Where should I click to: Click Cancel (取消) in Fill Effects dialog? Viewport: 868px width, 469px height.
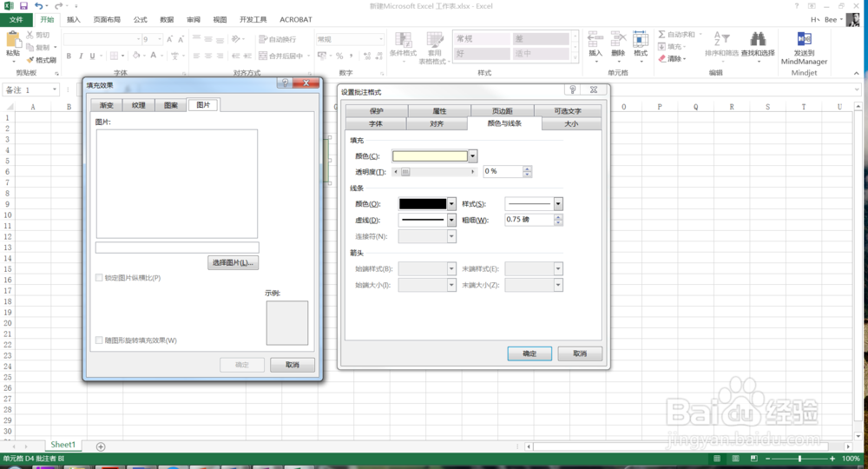pyautogui.click(x=293, y=365)
